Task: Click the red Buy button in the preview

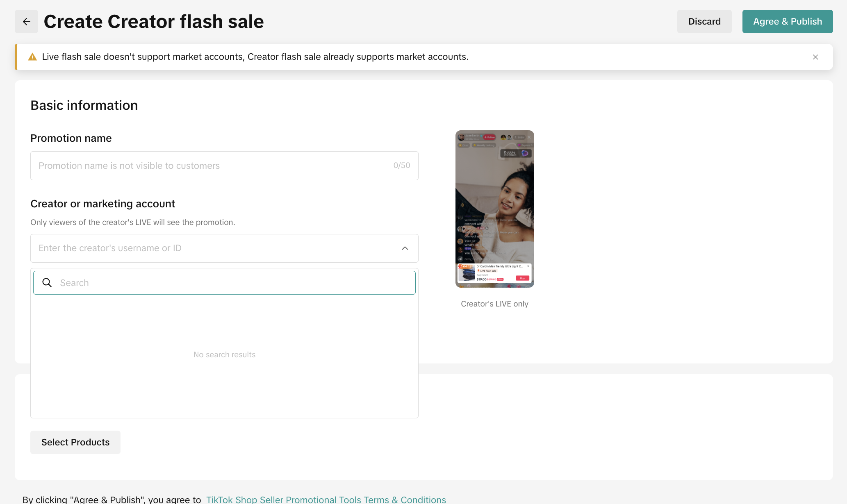Action: click(522, 278)
